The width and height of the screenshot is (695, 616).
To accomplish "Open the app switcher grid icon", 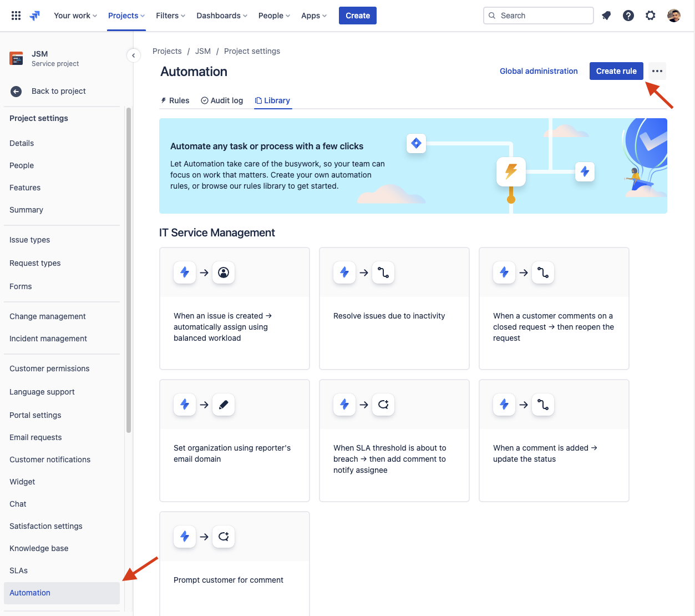I will point(16,16).
